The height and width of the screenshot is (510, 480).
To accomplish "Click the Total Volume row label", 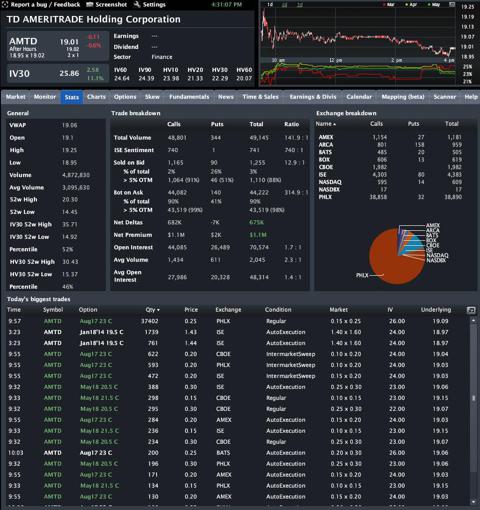I will [x=132, y=138].
